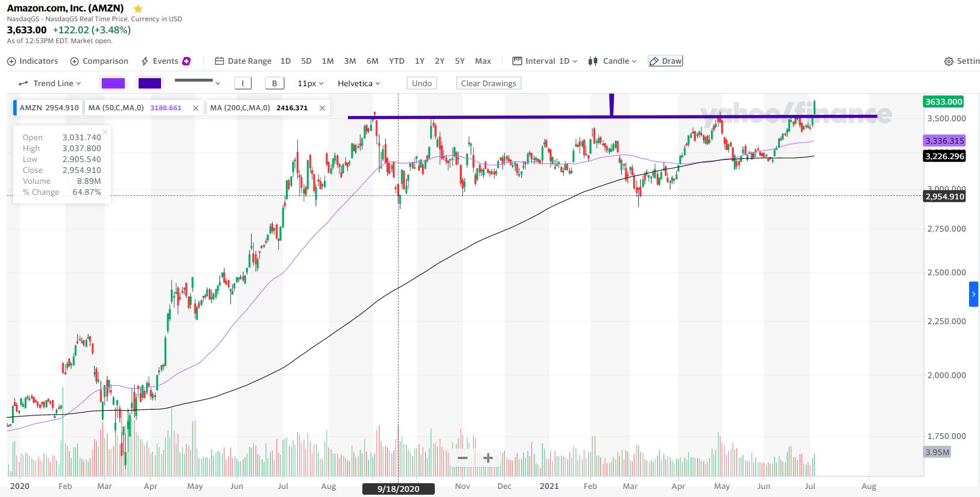
Task: Toggle the Draw mode button
Action: pyautogui.click(x=665, y=61)
